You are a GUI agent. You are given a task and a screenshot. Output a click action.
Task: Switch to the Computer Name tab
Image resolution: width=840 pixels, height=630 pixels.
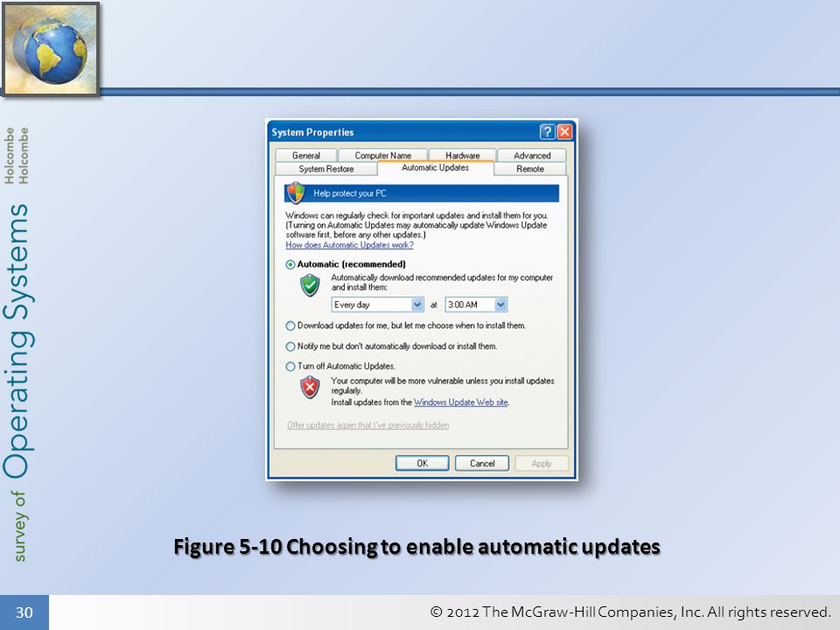383,156
